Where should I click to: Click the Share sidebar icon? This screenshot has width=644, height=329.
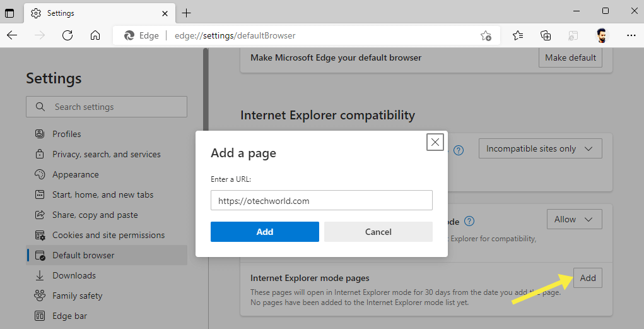[x=40, y=215]
